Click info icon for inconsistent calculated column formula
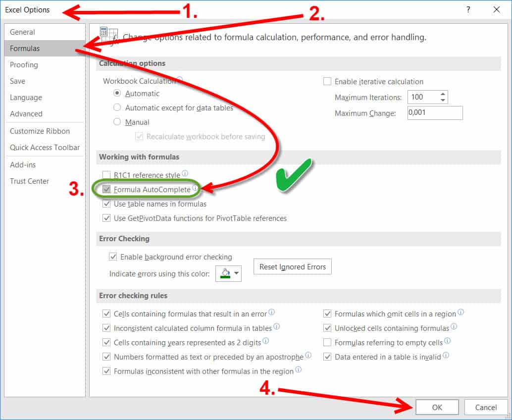Viewport: 512px width, 420px height. [277, 326]
